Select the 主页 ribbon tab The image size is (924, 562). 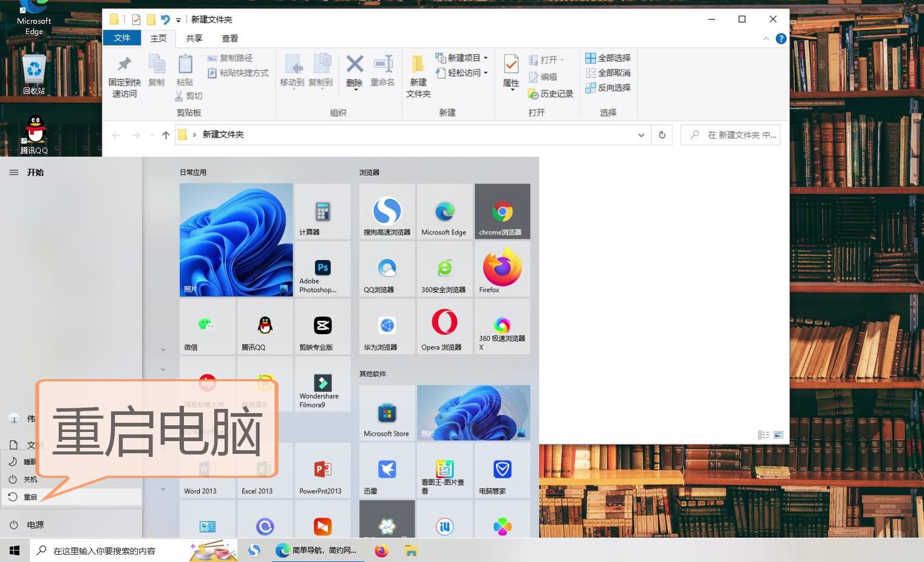pos(158,38)
